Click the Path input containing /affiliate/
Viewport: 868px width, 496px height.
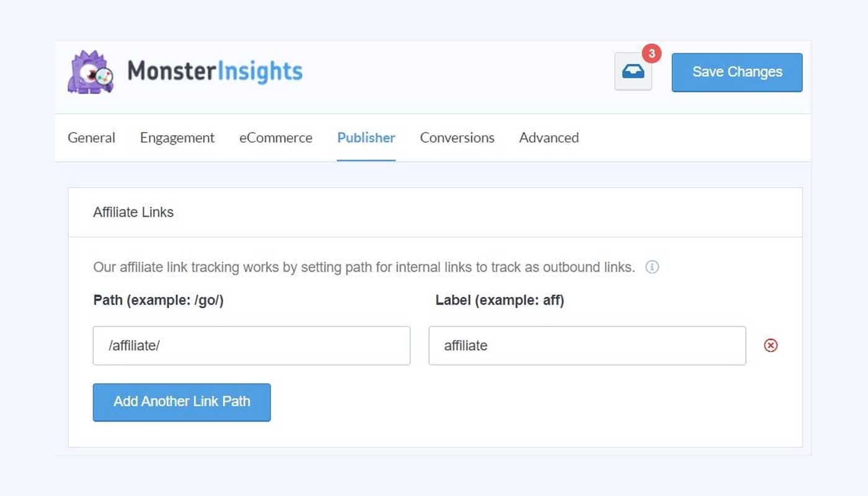tap(251, 345)
